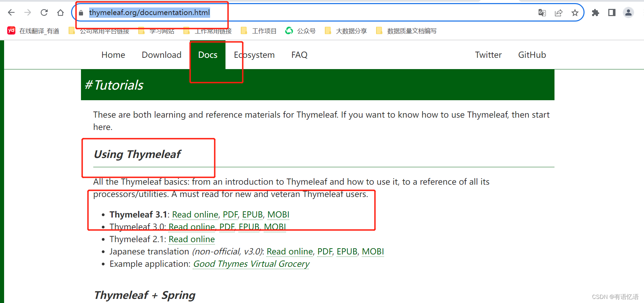Share this page using the share icon
Screen dimensions: 644x303
pyautogui.click(x=559, y=13)
